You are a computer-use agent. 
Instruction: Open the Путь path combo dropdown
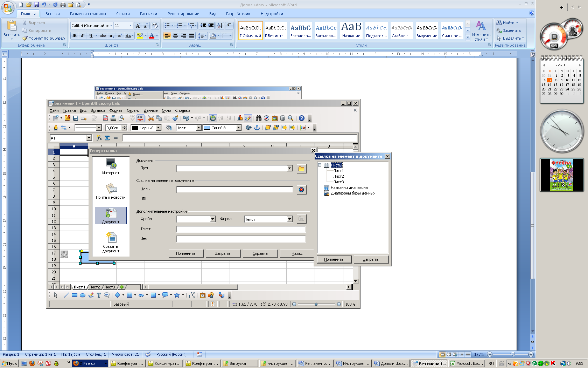[x=290, y=169]
